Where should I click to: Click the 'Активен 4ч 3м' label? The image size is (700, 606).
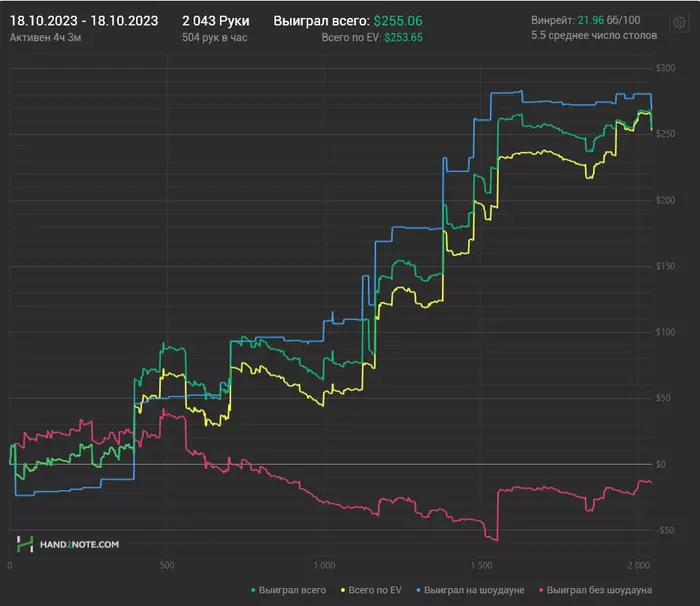coord(46,38)
